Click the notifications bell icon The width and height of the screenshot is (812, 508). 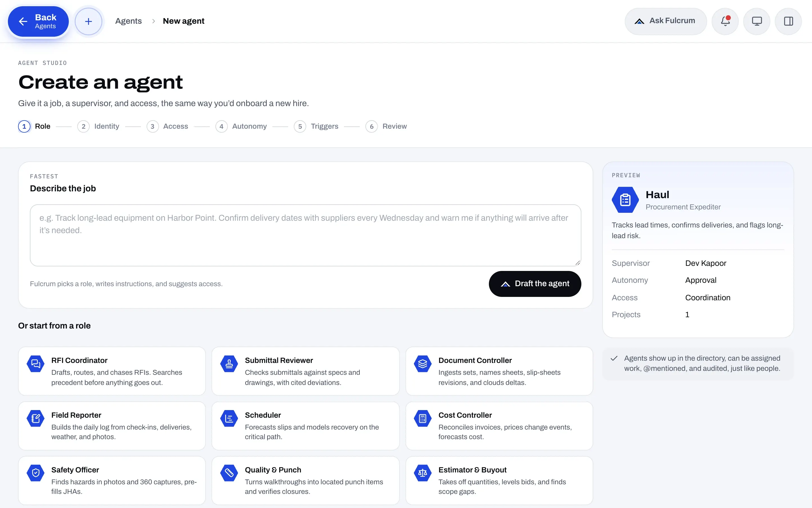coord(725,21)
